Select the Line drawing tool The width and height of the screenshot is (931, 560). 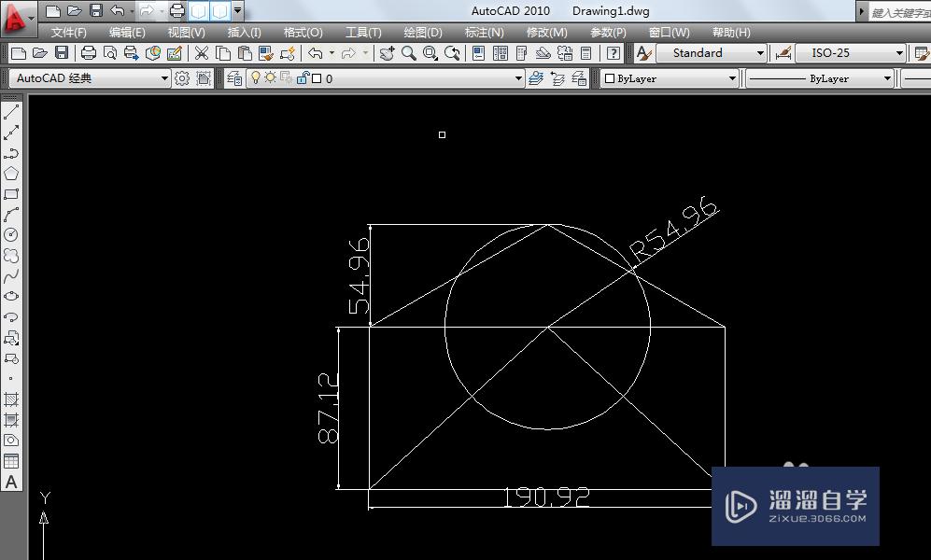coord(11,108)
